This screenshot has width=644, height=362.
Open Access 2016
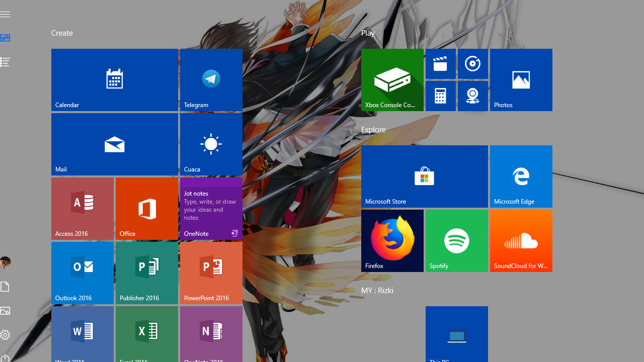point(82,208)
